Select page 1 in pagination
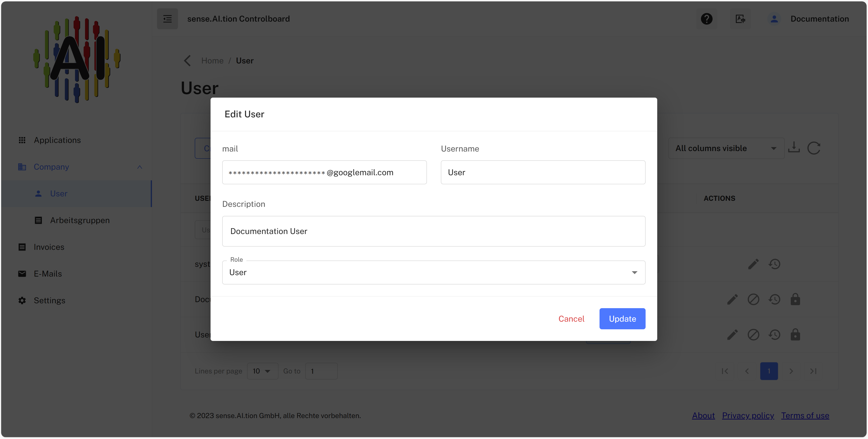 [769, 371]
